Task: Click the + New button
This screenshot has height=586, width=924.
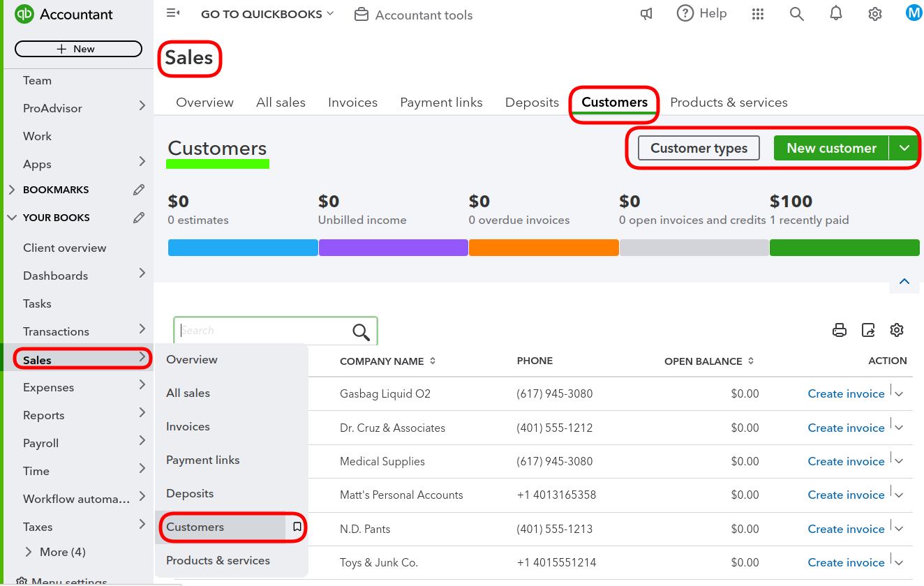Action: (x=78, y=49)
